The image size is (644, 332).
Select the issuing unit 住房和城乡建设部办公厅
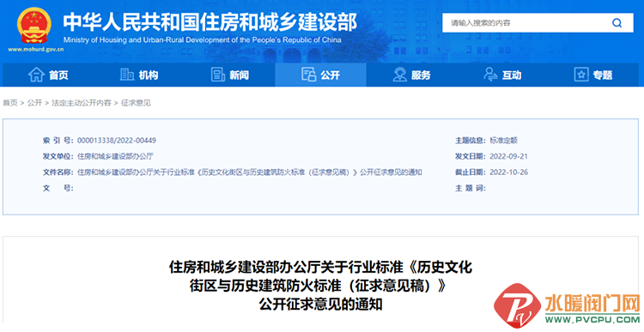coord(115,156)
